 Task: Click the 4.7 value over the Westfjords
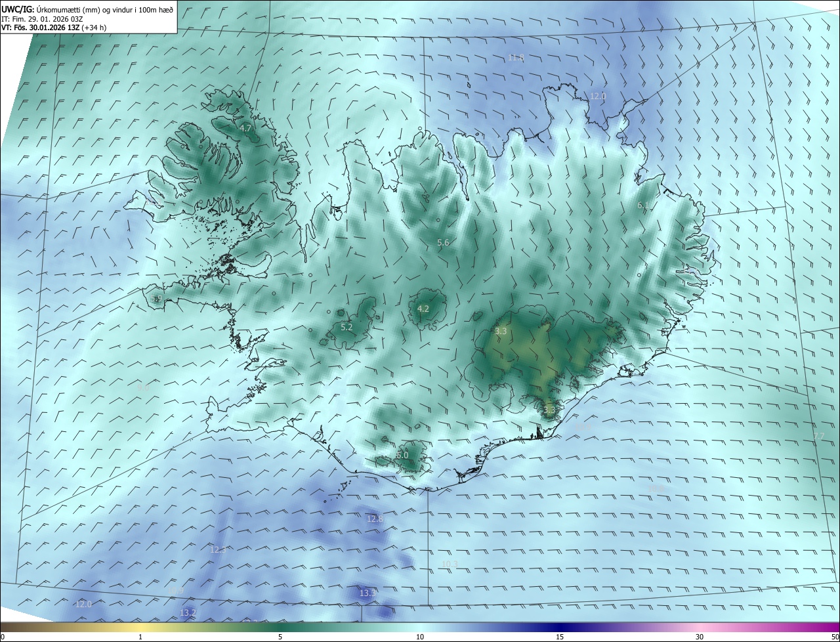[246, 129]
